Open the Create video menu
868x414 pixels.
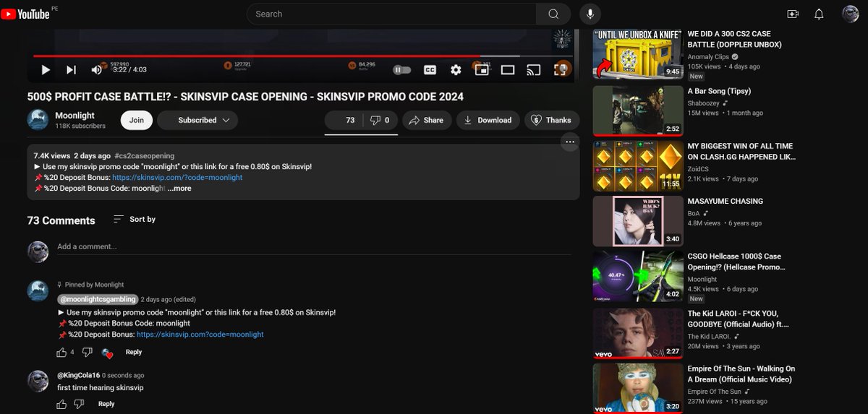(793, 14)
